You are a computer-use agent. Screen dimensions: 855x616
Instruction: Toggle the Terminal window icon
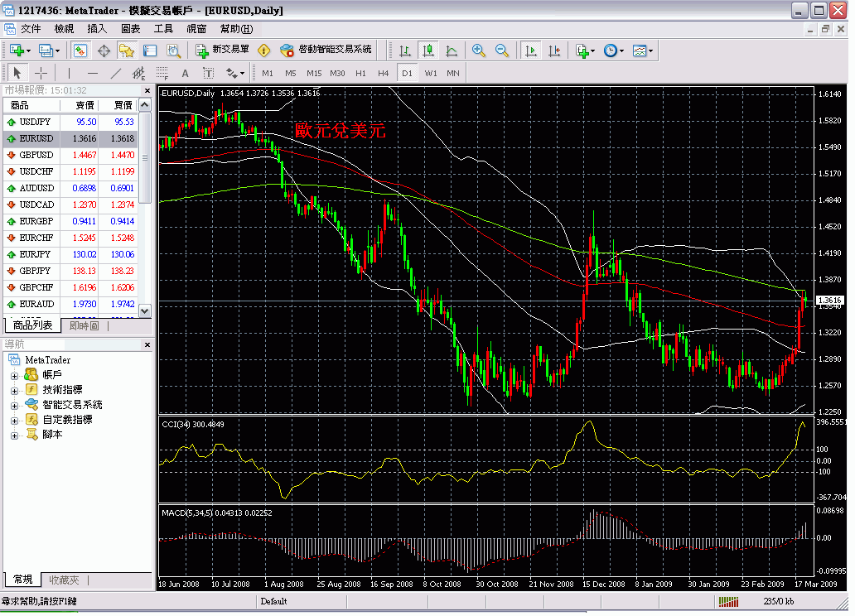[x=150, y=51]
